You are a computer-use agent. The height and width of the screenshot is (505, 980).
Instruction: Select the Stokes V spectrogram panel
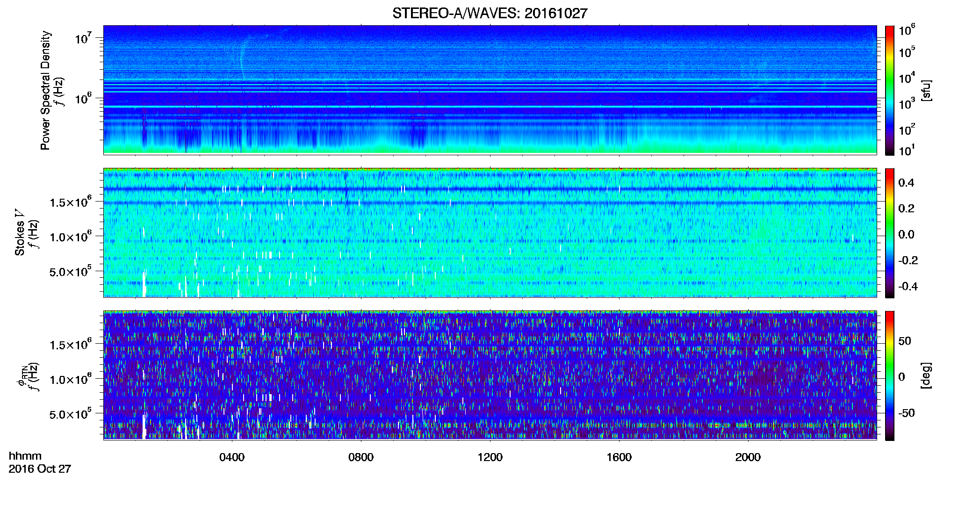tap(490, 233)
